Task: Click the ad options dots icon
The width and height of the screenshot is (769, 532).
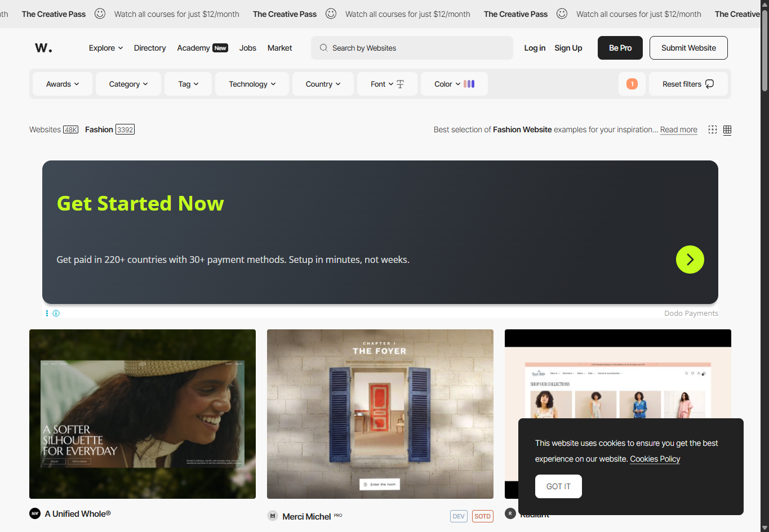Action: point(47,313)
